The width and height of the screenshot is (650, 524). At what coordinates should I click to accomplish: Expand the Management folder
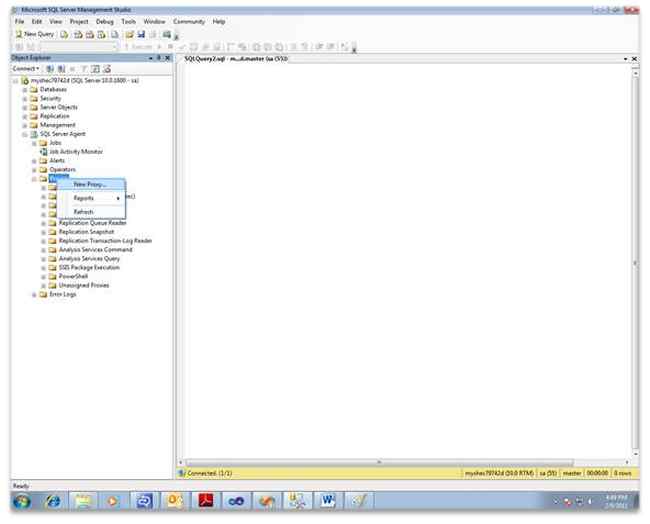coord(25,125)
